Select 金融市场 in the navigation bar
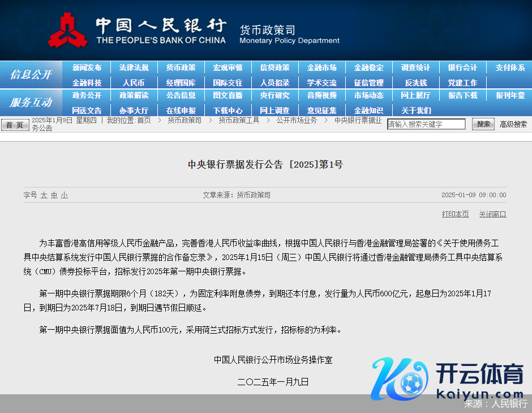 click(322, 67)
